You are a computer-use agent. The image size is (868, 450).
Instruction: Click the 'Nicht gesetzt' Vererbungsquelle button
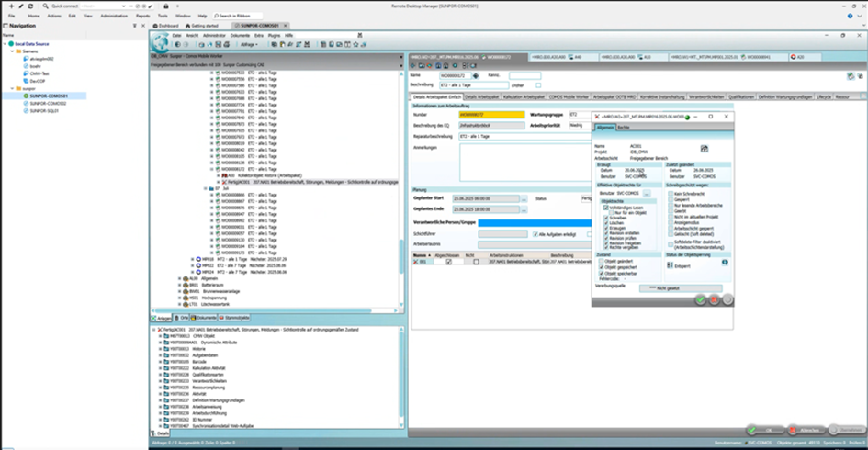[x=682, y=288]
